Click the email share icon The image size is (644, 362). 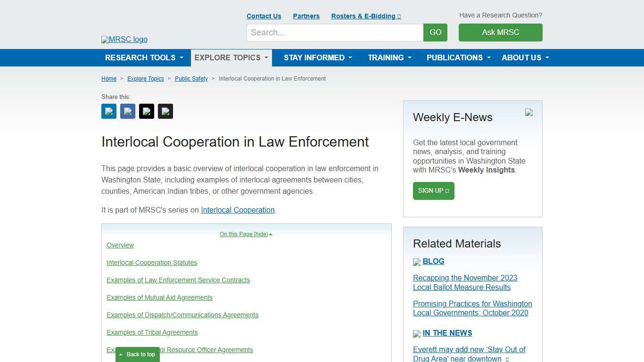pyautogui.click(x=165, y=111)
